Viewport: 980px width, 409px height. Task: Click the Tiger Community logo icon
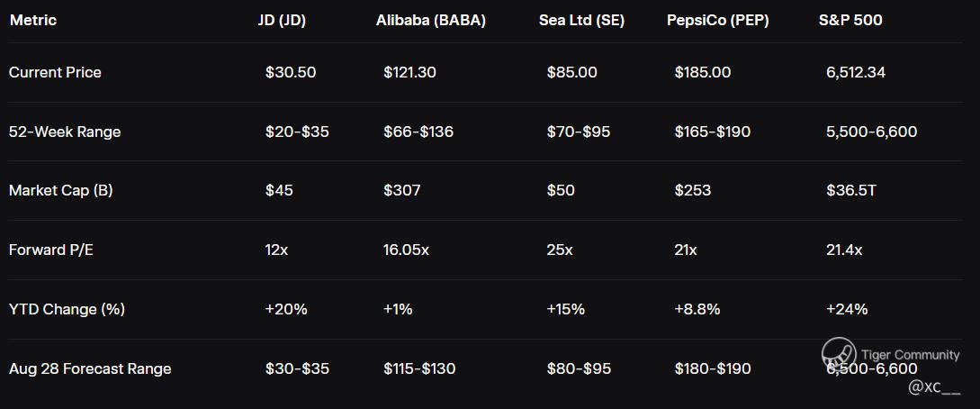837,353
